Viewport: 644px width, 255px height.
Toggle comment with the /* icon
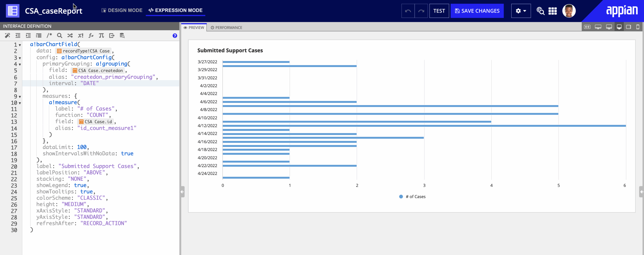pos(49,36)
